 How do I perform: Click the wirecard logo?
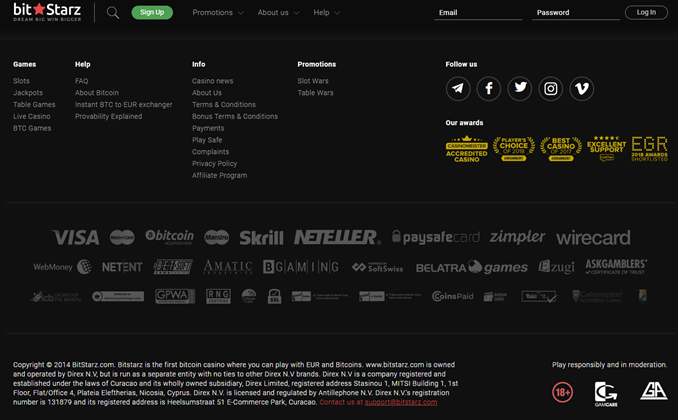tap(593, 238)
